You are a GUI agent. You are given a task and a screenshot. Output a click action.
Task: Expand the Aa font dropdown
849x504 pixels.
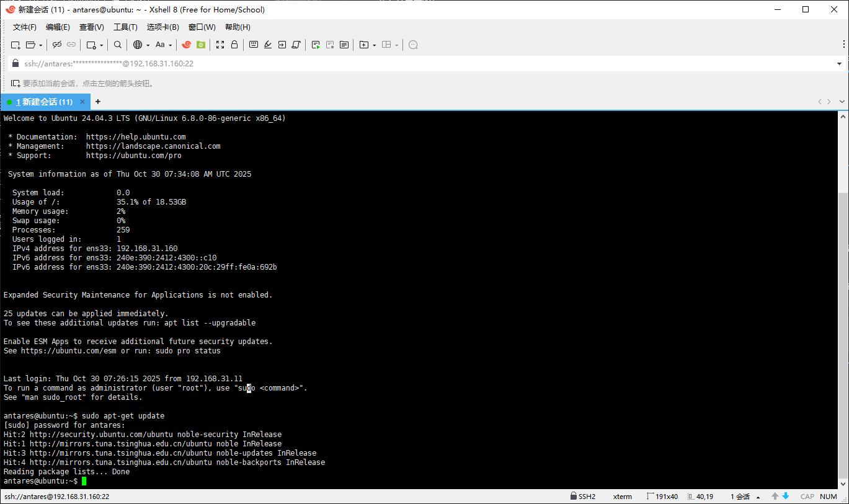170,45
